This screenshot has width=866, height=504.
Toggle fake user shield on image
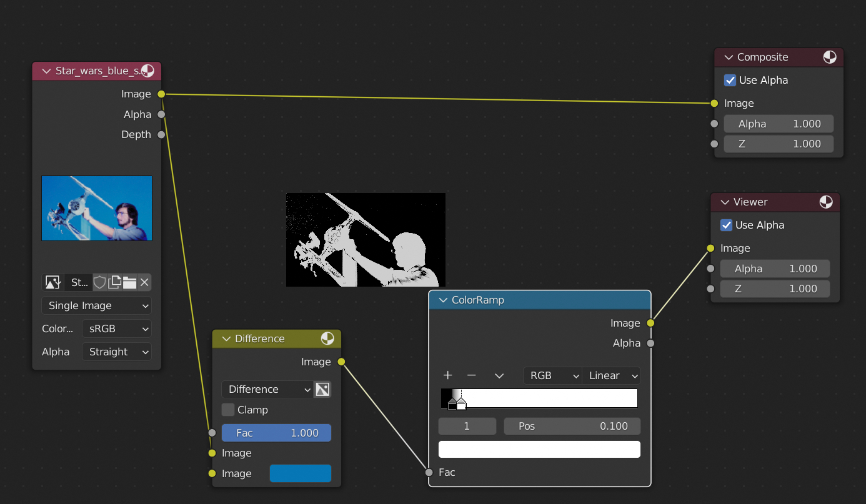pyautogui.click(x=100, y=282)
